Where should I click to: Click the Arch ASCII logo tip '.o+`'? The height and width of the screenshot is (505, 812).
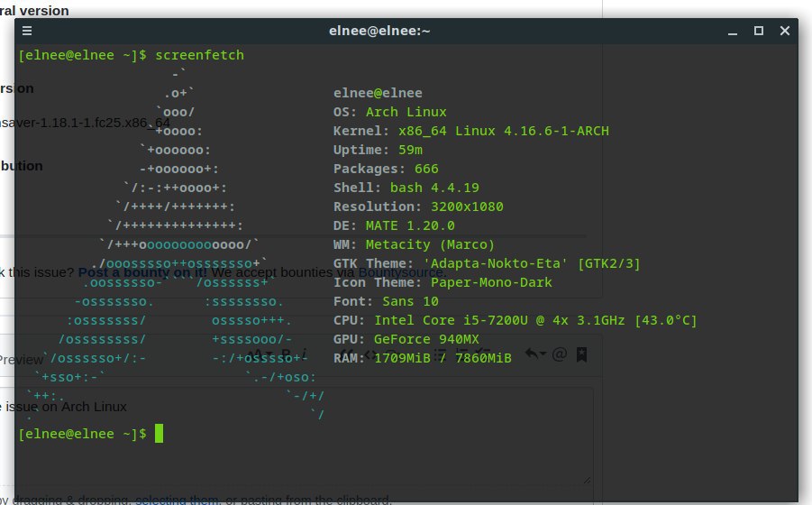point(179,93)
